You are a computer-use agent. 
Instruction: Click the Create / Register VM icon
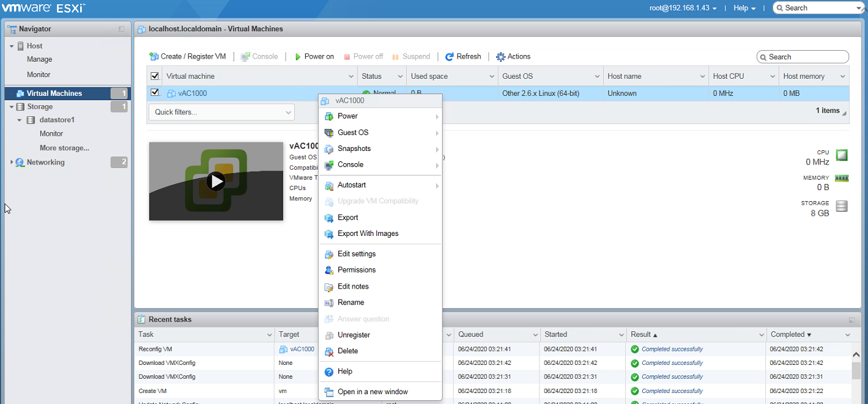pyautogui.click(x=154, y=56)
